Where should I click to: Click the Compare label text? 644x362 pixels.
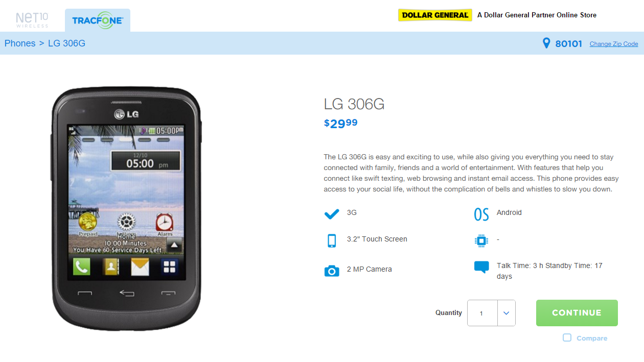click(x=592, y=338)
